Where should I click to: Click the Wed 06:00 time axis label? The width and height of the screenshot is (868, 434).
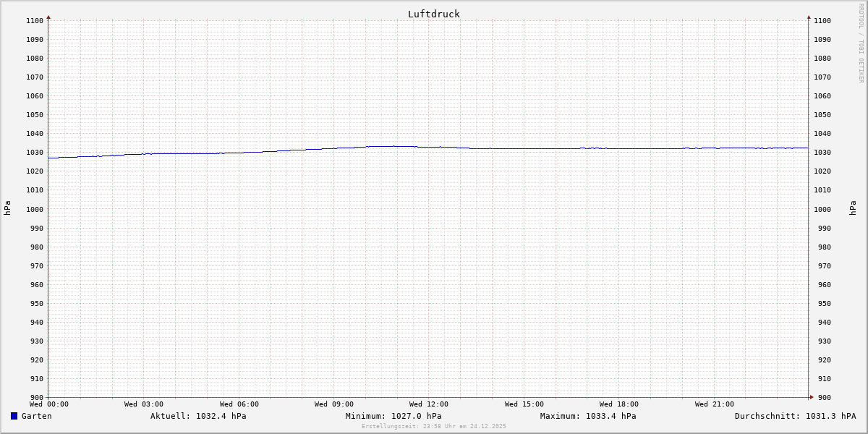[x=239, y=404]
